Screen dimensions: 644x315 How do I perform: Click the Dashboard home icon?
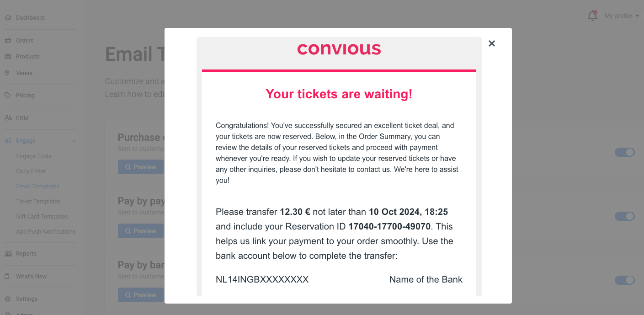click(8, 18)
